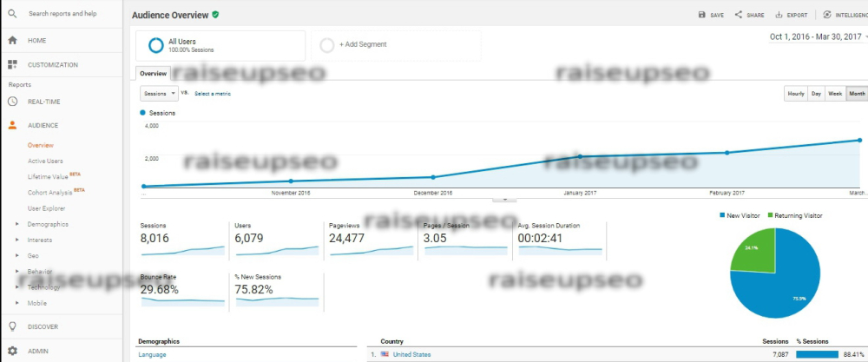Viewport: 868px width, 362px height.
Task: Select the Overview tab
Action: pos(154,74)
